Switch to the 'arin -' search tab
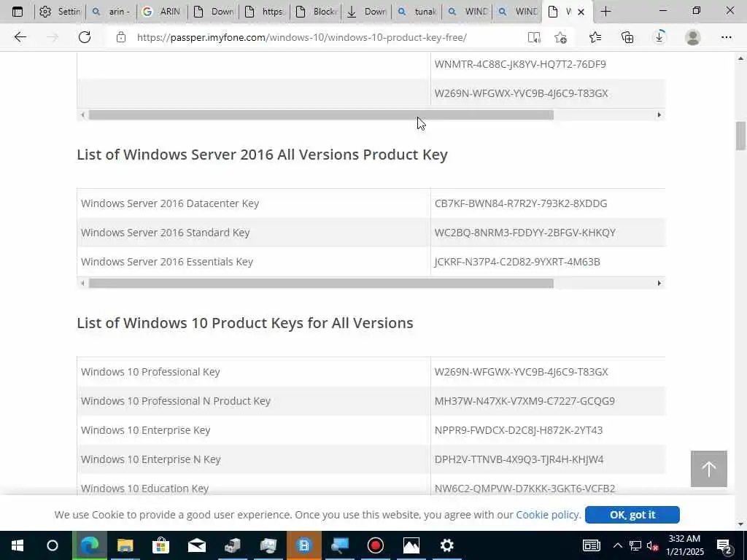Image resolution: width=747 pixels, height=560 pixels. coord(111,12)
